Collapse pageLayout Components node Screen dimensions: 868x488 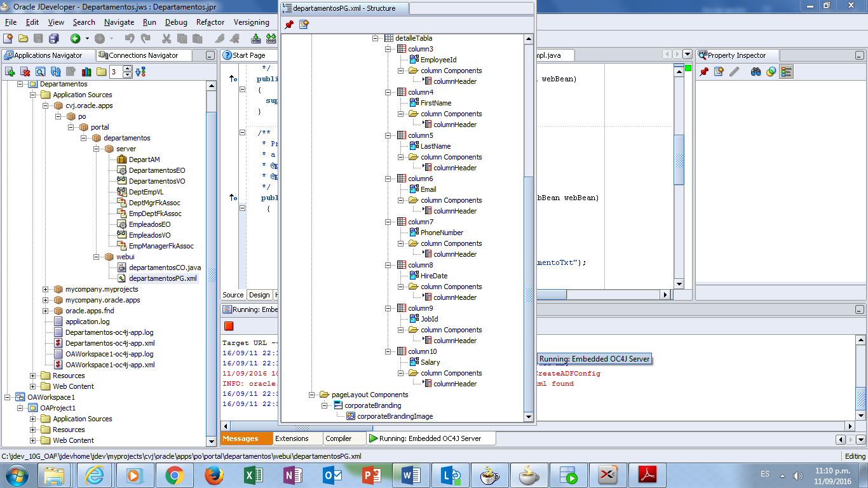tap(312, 395)
